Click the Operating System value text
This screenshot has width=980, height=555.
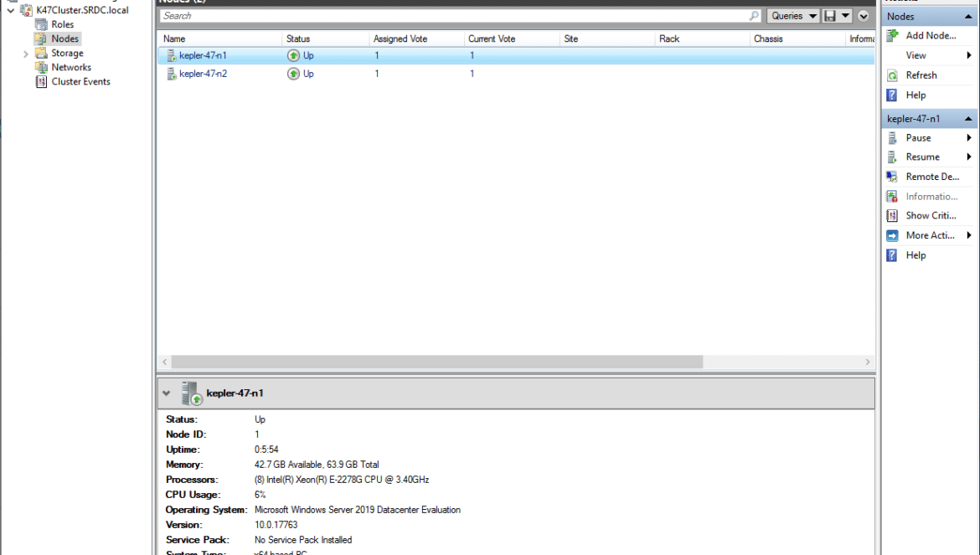tap(358, 510)
